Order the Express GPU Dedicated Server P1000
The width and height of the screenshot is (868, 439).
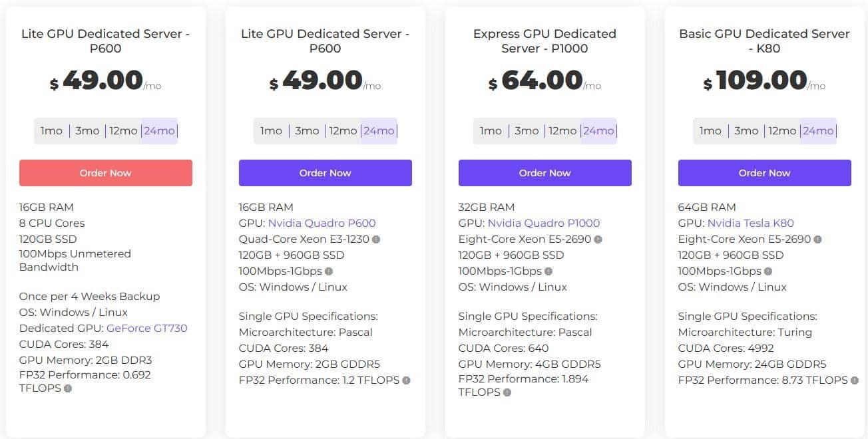pos(544,173)
